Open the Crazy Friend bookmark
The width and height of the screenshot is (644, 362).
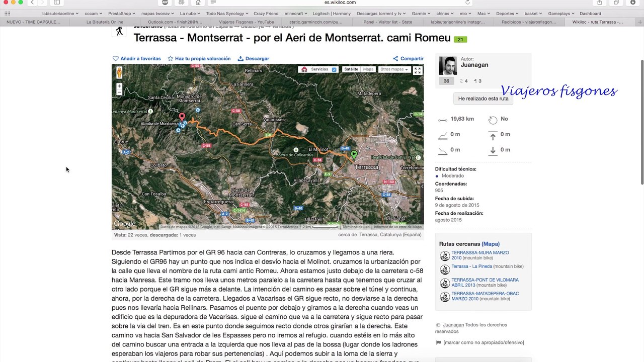pyautogui.click(x=266, y=14)
